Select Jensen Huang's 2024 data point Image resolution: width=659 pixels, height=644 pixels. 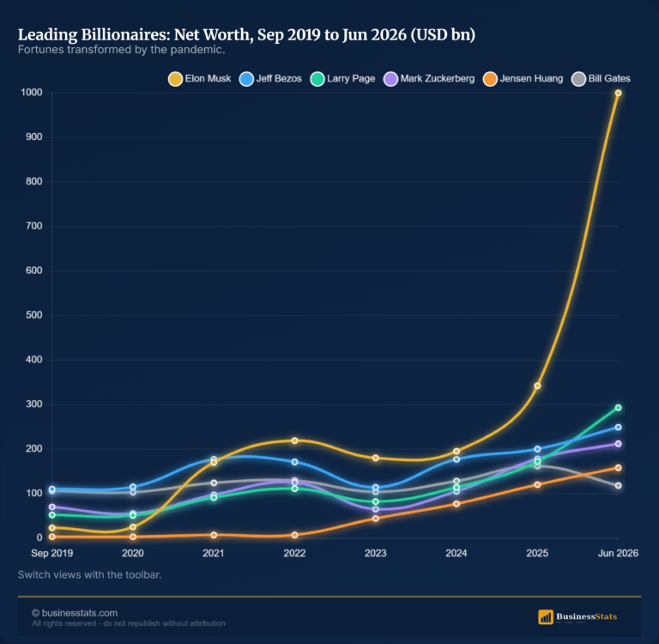[x=456, y=503]
